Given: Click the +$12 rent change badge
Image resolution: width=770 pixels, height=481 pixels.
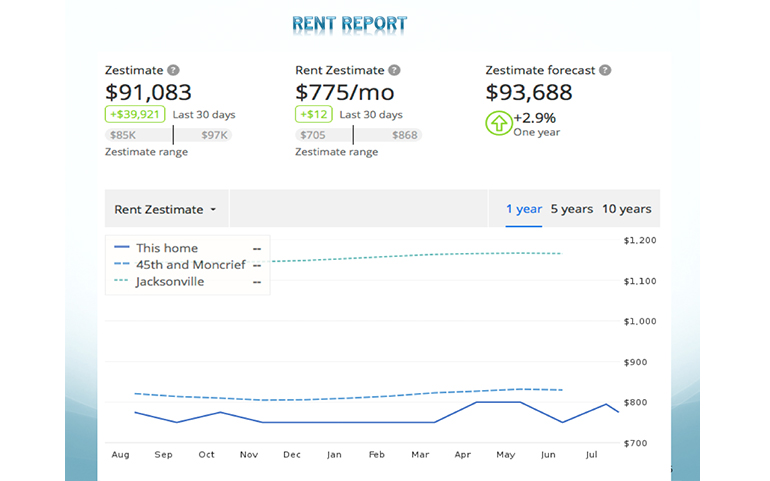Looking at the screenshot, I should click(x=314, y=114).
